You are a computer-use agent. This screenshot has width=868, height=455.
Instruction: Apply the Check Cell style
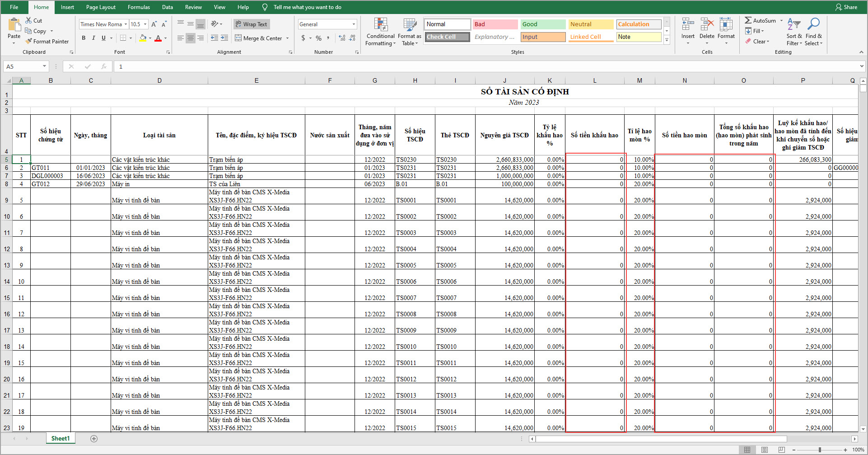[447, 37]
